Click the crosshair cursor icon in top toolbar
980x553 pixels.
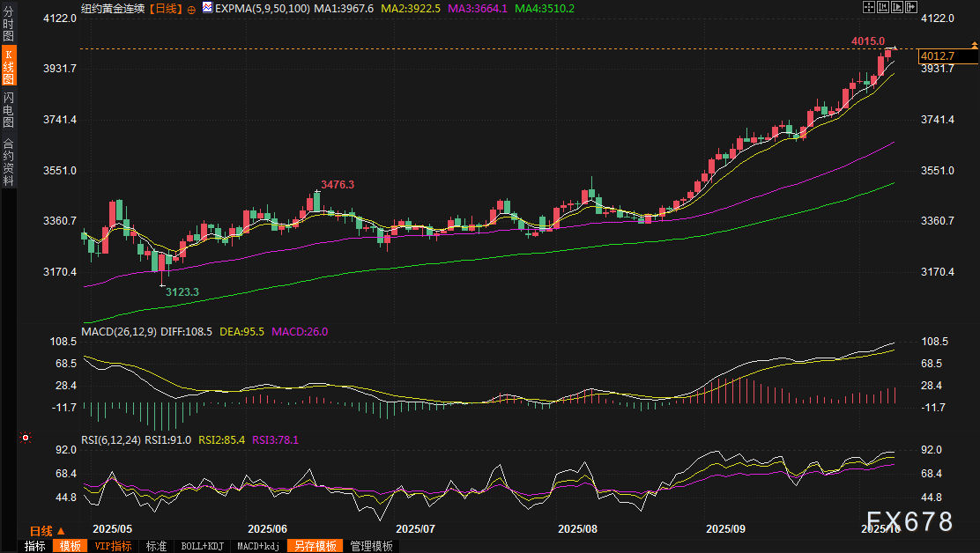[x=869, y=8]
